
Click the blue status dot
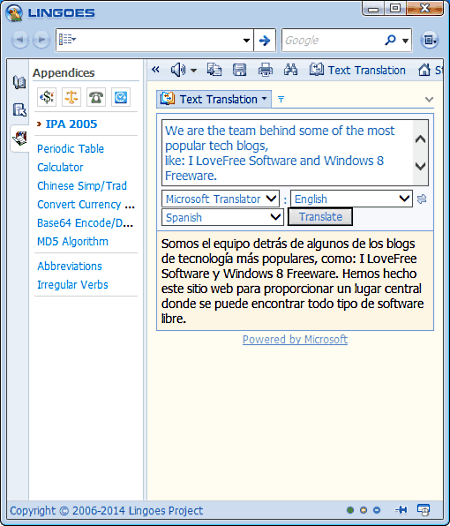(x=377, y=510)
